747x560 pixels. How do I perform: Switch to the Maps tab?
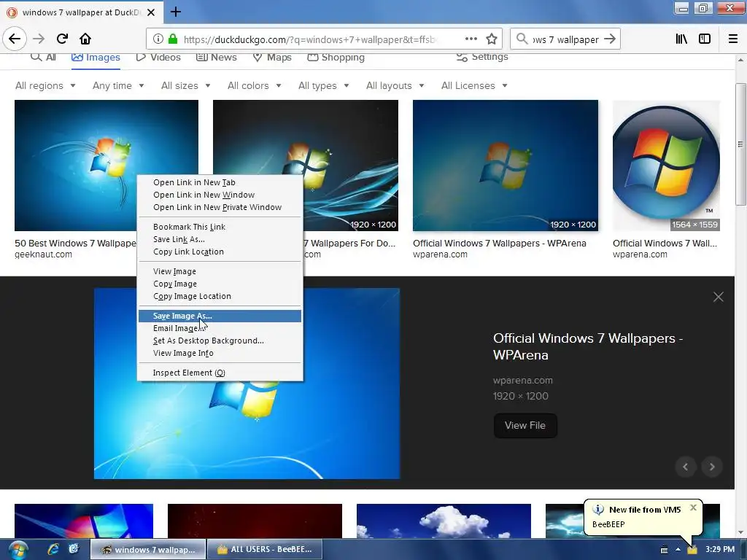(272, 58)
